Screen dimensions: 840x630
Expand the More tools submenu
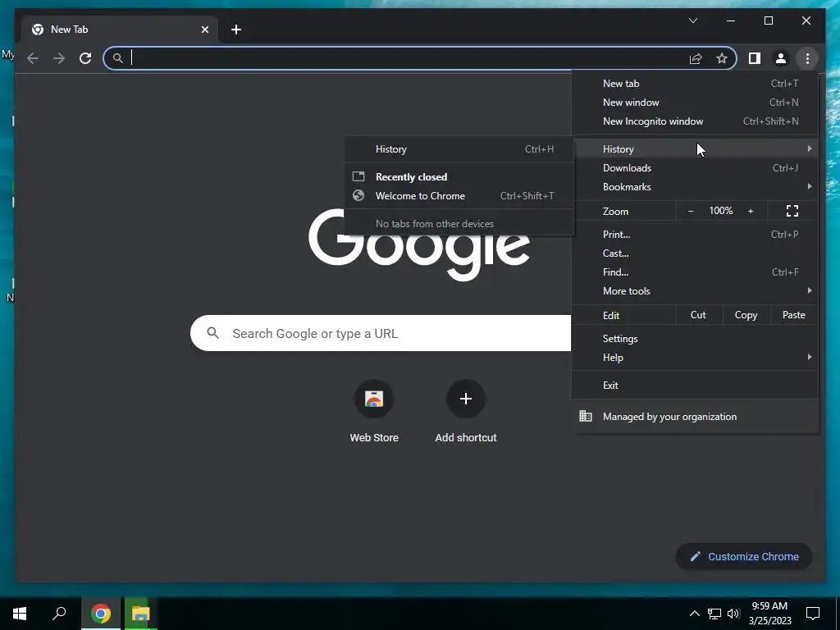(695, 291)
